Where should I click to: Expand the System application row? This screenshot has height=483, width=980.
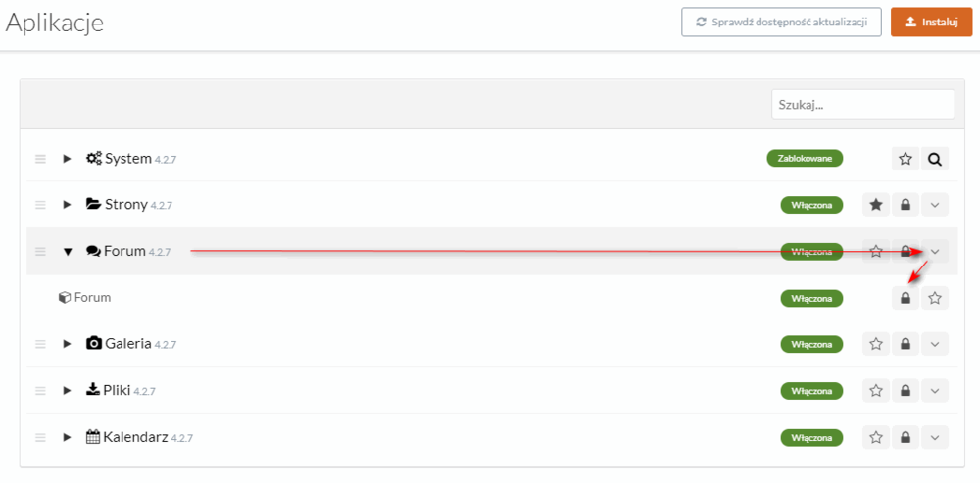[68, 159]
